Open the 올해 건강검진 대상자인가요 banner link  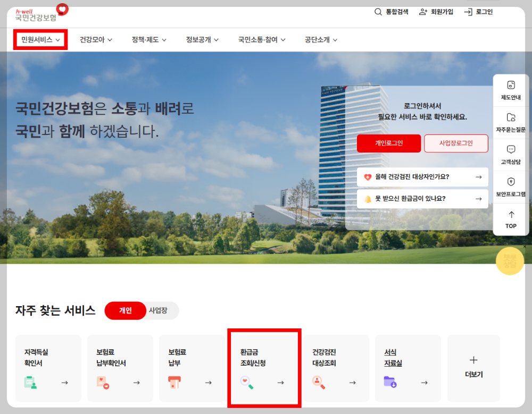click(x=422, y=178)
